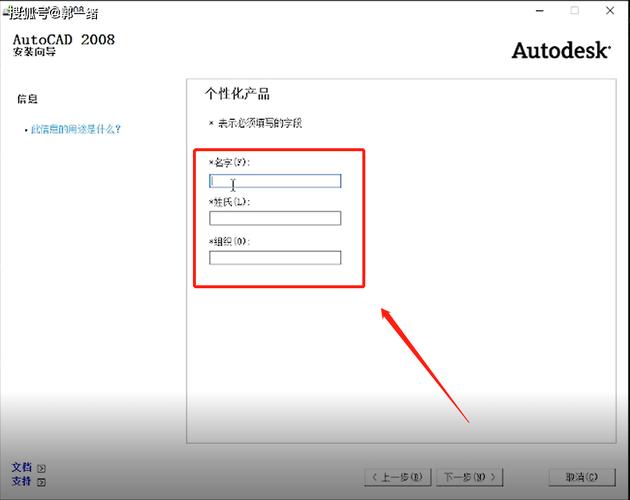Click the 名字(F) field label
The height and width of the screenshot is (500, 630).
coord(229,162)
